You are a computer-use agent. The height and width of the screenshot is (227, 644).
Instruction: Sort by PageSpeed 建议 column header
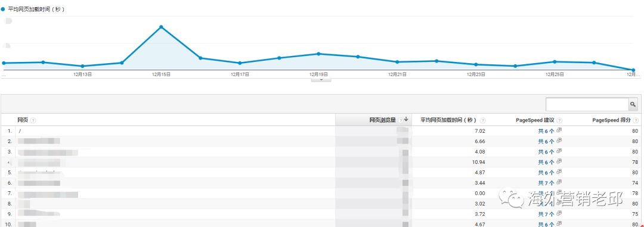535,120
